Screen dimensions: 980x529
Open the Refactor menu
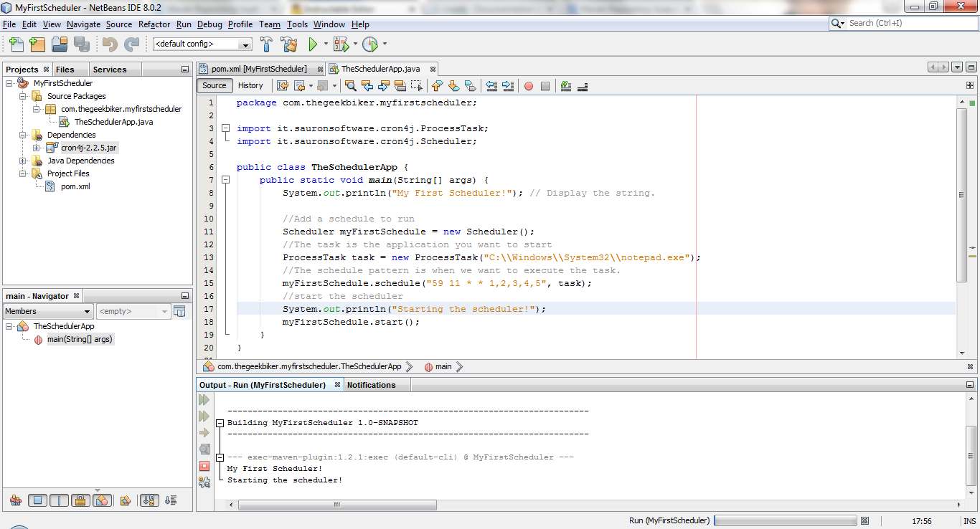point(154,24)
